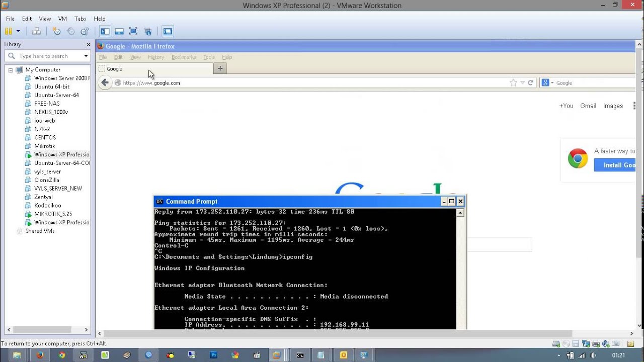This screenshot has width=644, height=362.
Task: Close the Library panel
Action: [x=89, y=44]
